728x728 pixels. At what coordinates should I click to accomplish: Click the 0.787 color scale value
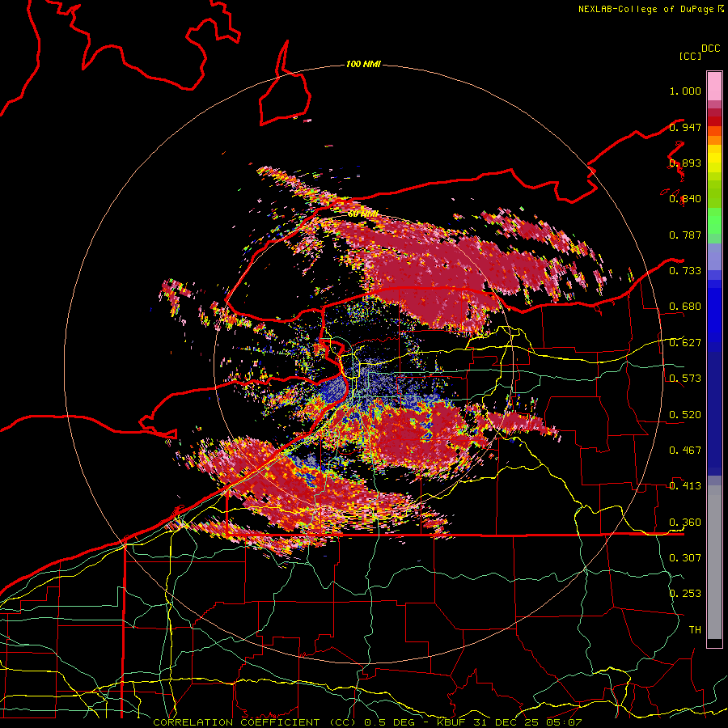pyautogui.click(x=685, y=235)
